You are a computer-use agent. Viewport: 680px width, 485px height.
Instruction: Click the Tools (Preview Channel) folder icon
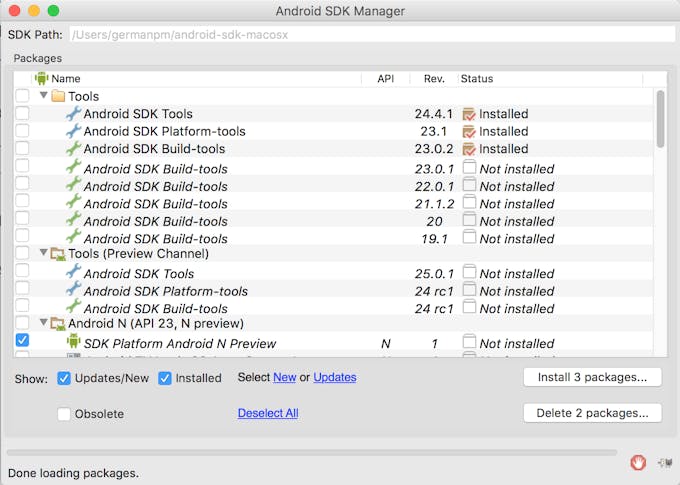tap(58, 254)
